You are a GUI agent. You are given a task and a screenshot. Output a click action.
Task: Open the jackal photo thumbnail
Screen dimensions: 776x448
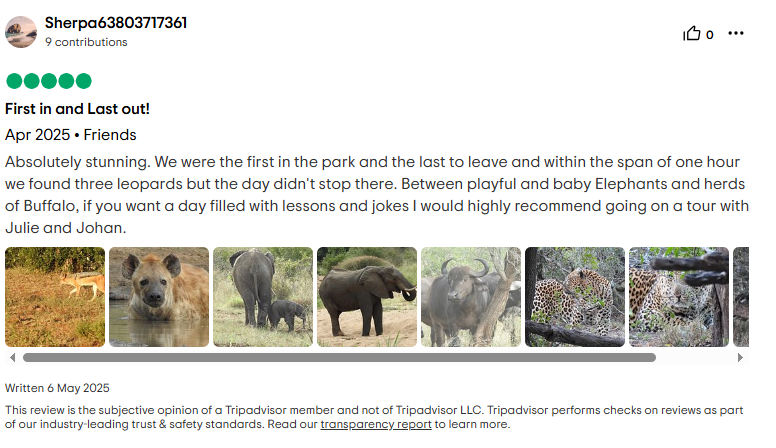coord(55,297)
